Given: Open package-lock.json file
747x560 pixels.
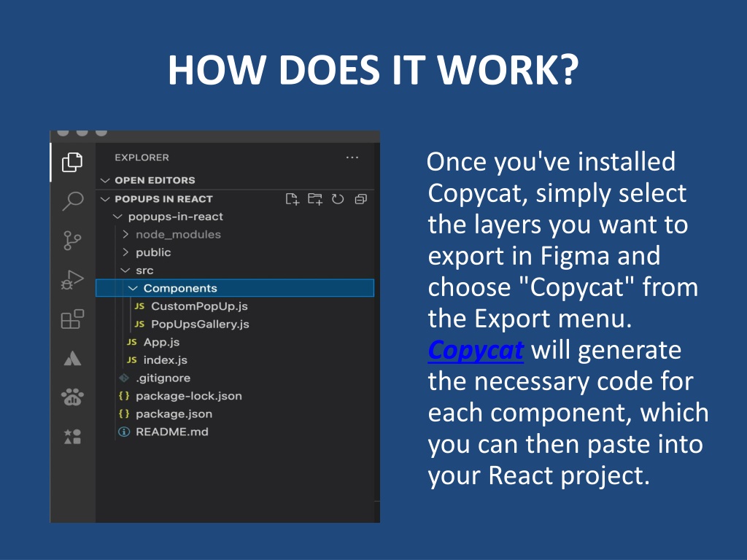Looking at the screenshot, I should (x=189, y=396).
